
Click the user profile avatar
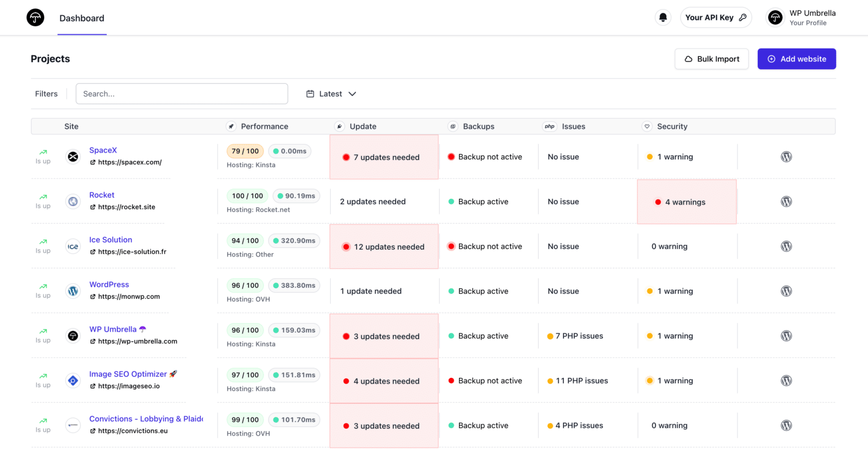tap(775, 18)
